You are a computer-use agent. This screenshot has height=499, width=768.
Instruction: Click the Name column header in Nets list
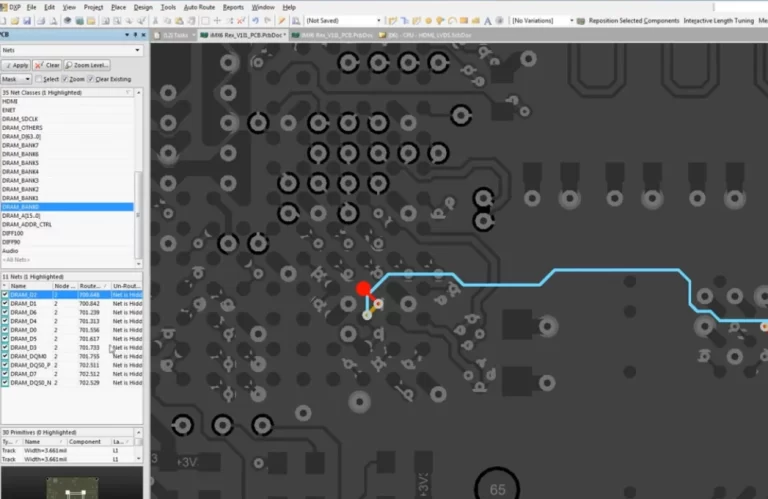click(x=30, y=286)
